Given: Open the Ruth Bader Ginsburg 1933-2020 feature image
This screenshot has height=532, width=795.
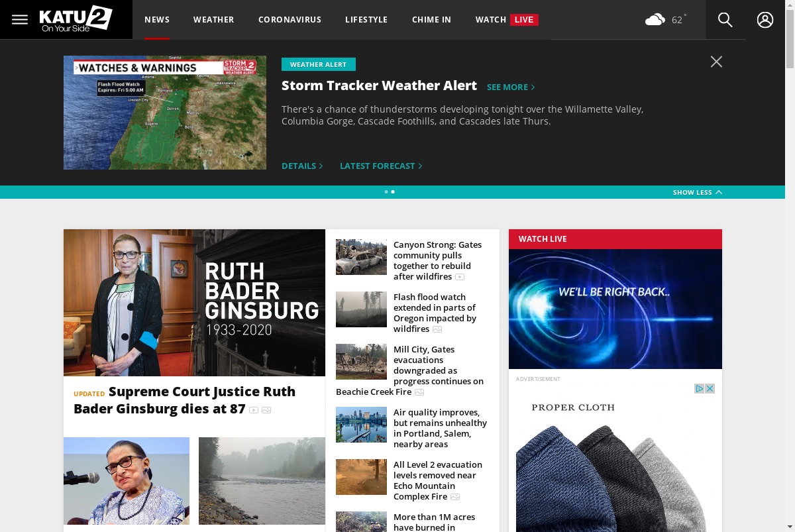Looking at the screenshot, I should 194,303.
